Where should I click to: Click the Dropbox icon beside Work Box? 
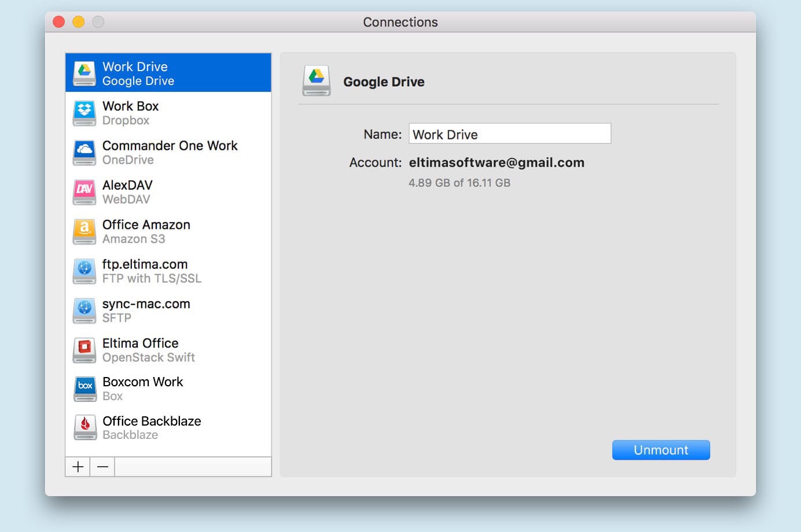[x=84, y=113]
